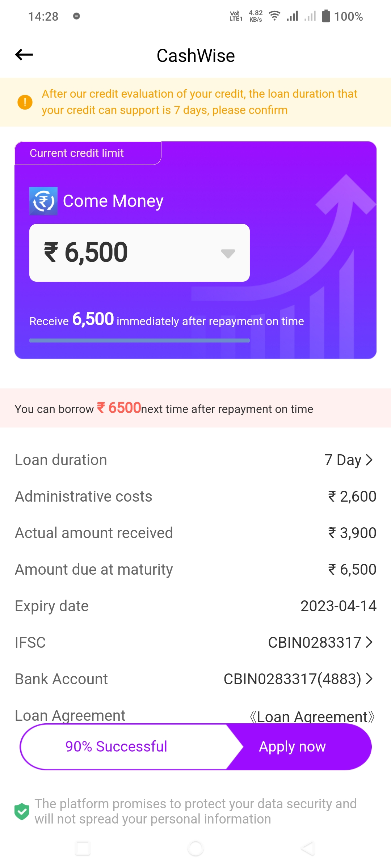Tap the green security shield icon

[22, 811]
